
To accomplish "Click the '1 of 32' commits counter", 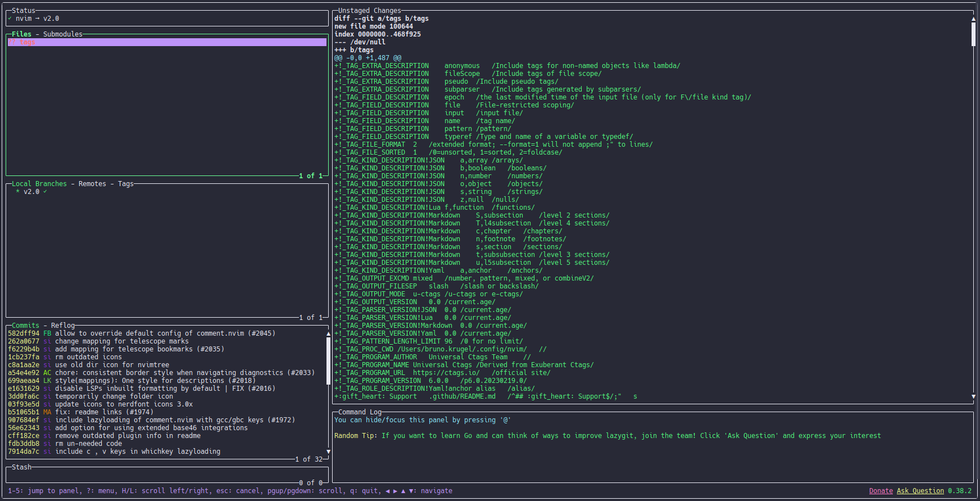I will (x=309, y=459).
